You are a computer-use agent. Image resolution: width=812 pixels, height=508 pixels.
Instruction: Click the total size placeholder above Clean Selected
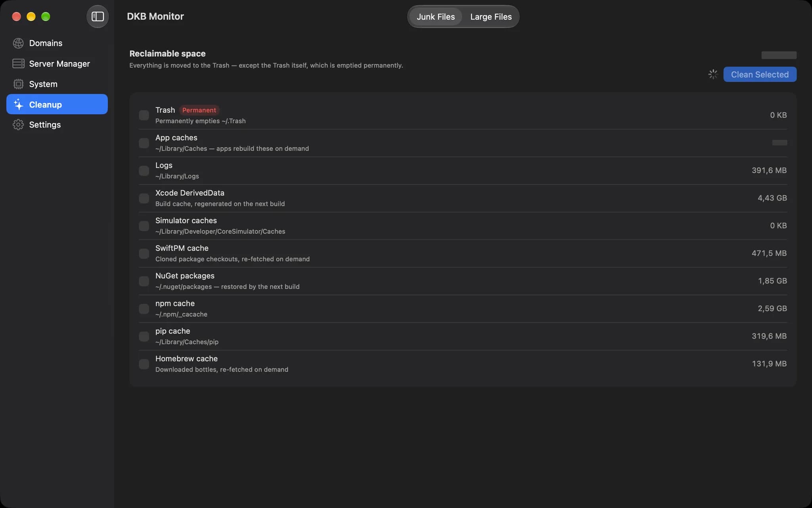(x=779, y=55)
